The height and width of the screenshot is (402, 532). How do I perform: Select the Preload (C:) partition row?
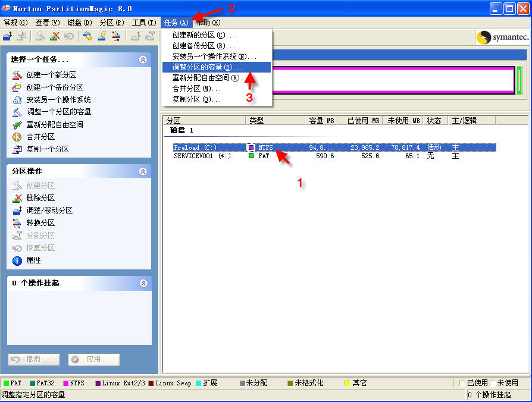[x=334, y=147]
